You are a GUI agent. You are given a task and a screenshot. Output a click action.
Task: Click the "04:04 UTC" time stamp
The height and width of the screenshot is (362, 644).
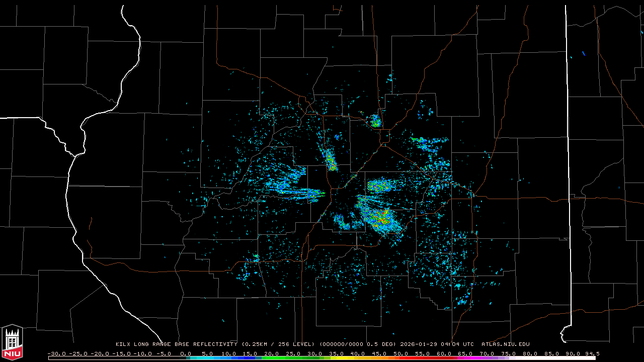[x=456, y=344]
